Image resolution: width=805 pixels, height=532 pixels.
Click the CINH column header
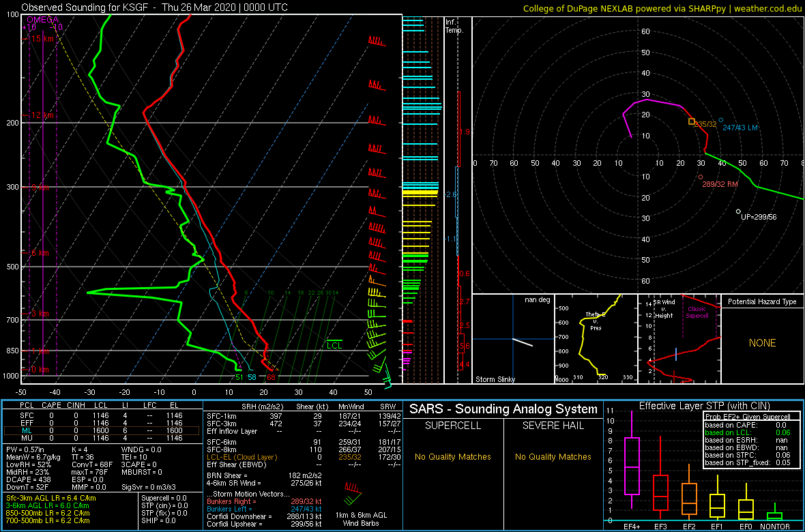pos(77,406)
